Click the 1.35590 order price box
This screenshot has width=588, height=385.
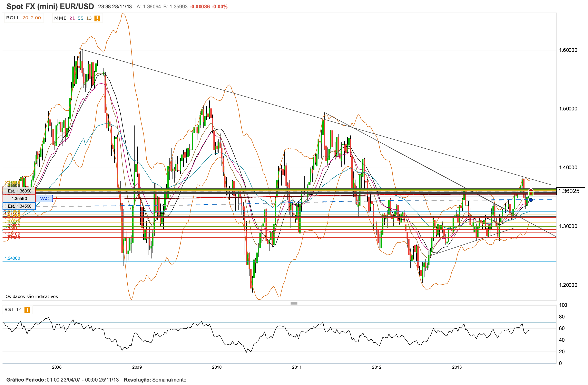(x=19, y=199)
